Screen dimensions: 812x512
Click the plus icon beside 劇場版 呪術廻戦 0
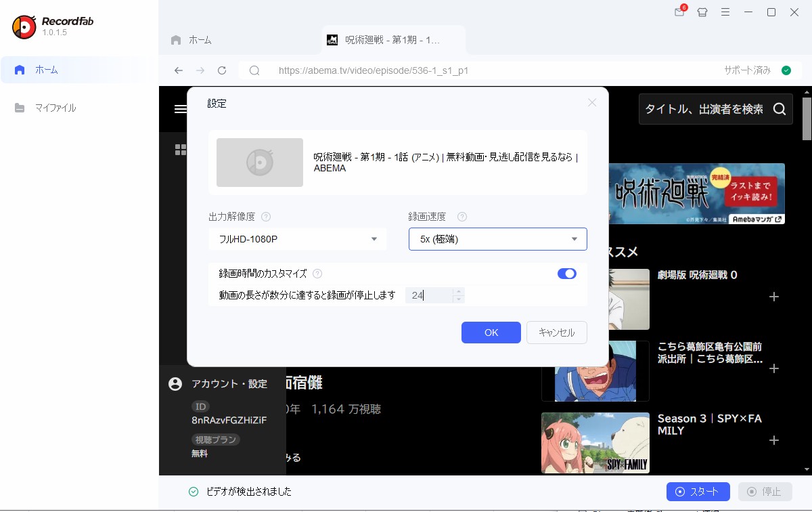773,297
